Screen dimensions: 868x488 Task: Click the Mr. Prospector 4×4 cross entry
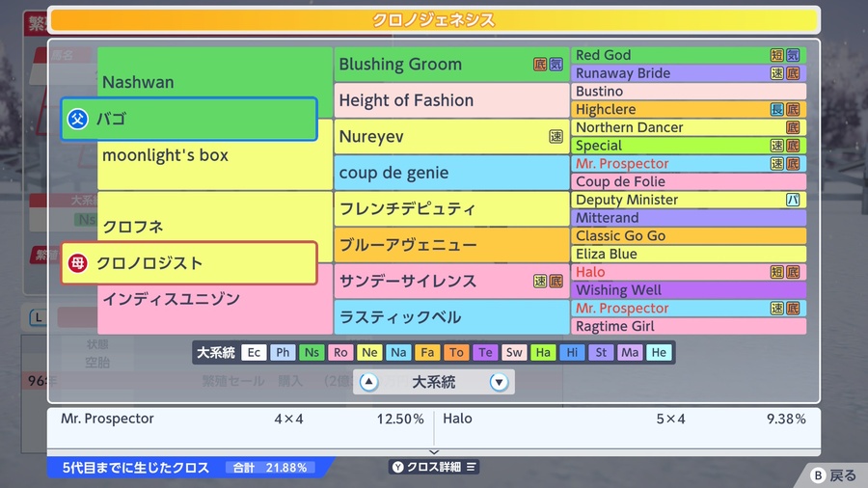(242, 419)
